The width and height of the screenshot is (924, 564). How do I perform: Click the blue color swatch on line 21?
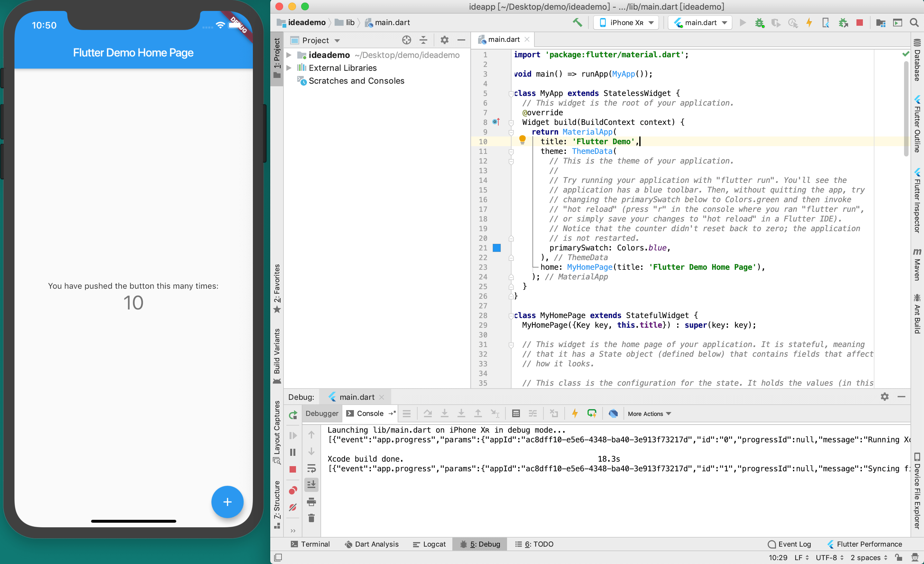point(496,248)
